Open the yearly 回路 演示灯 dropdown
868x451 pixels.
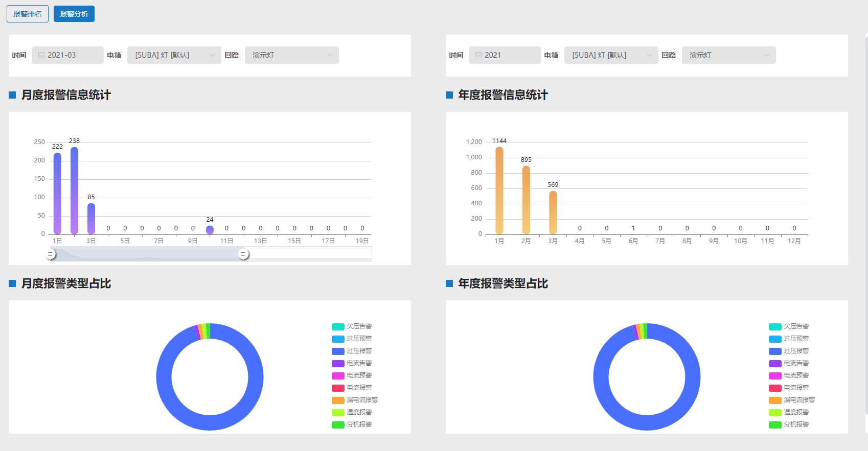(728, 55)
